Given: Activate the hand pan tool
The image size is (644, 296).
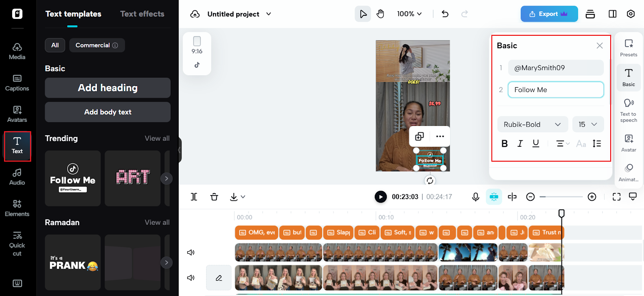Looking at the screenshot, I should [x=380, y=14].
